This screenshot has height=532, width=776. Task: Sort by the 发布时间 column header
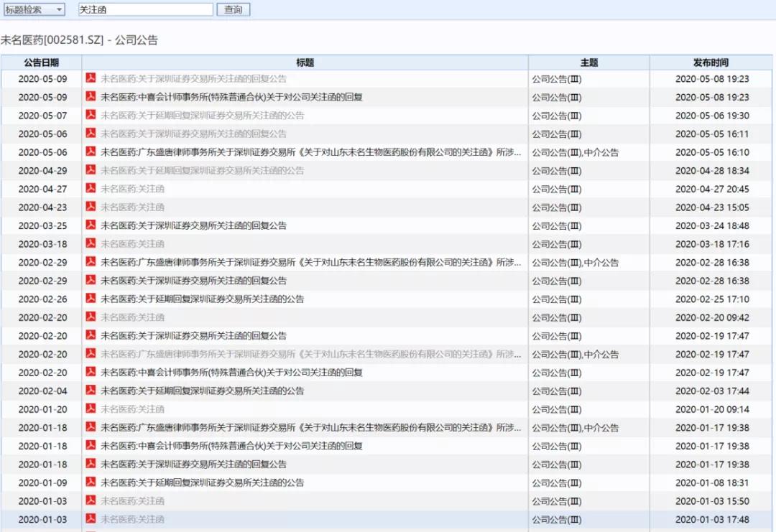711,62
